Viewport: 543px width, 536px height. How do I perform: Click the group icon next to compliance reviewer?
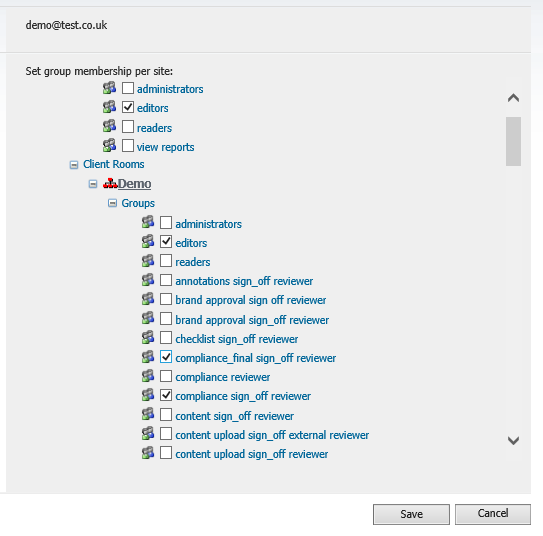pyautogui.click(x=148, y=376)
